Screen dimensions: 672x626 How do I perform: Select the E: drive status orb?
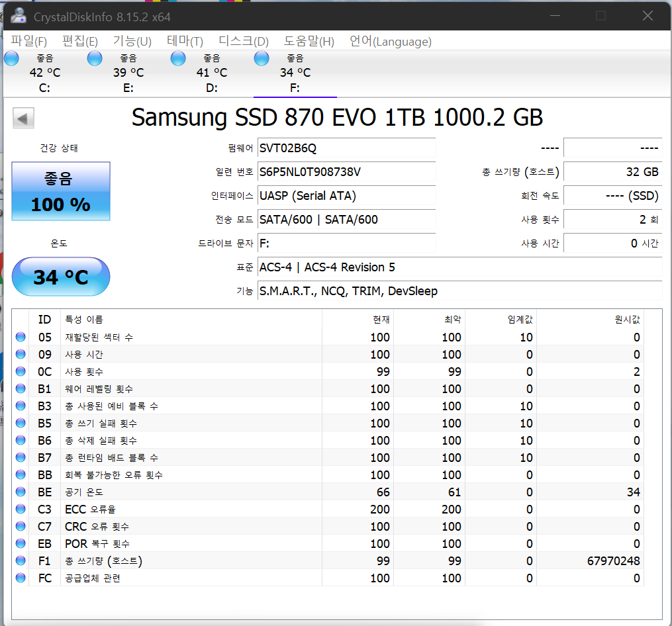(95, 59)
